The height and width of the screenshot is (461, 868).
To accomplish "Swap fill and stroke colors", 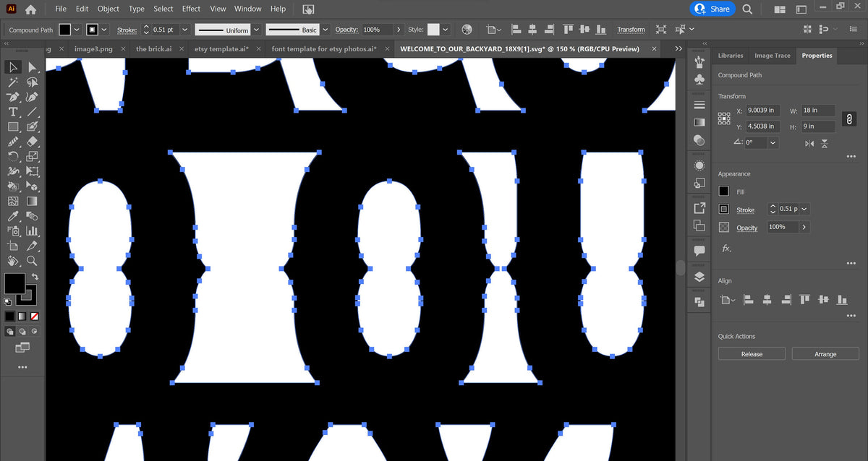I will click(x=35, y=277).
